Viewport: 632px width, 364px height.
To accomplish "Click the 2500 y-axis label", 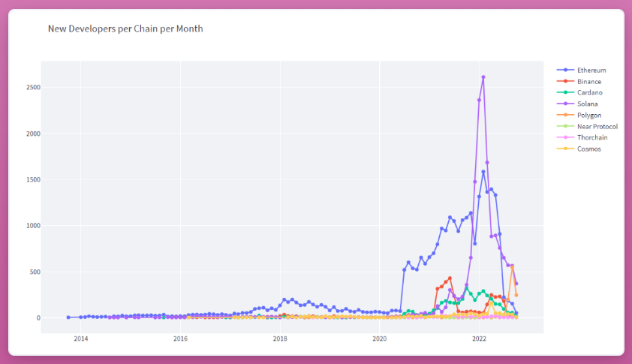I will coord(34,88).
